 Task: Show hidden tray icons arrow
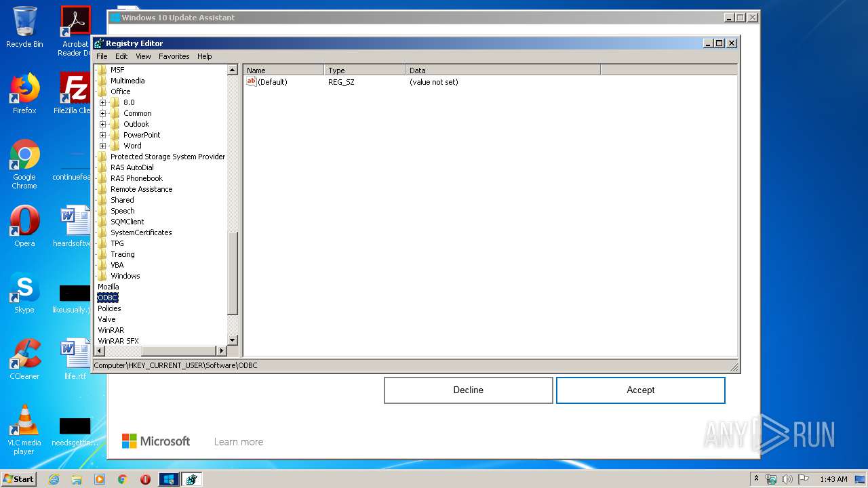point(756,479)
